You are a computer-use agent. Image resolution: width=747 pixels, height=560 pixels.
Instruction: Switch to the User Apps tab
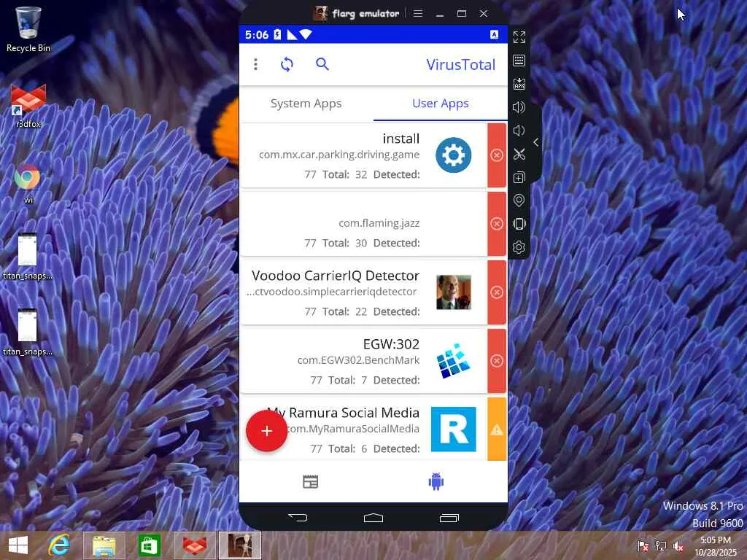coord(440,104)
